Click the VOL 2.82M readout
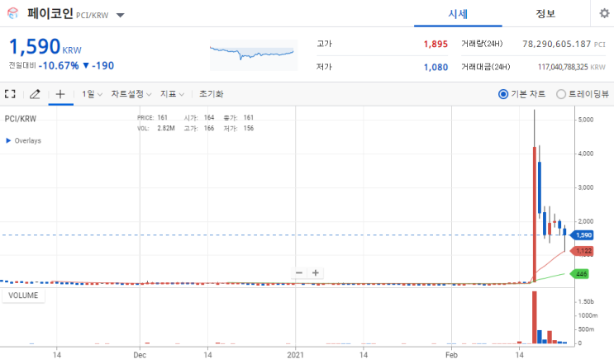This screenshot has height=364, width=614. pyautogui.click(x=156, y=128)
